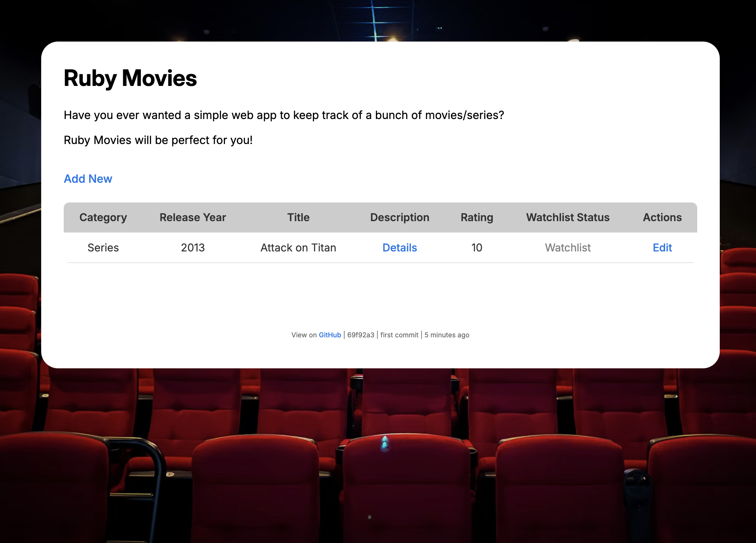The width and height of the screenshot is (756, 543).
Task: Open Details for Attack on Titan
Action: point(399,248)
